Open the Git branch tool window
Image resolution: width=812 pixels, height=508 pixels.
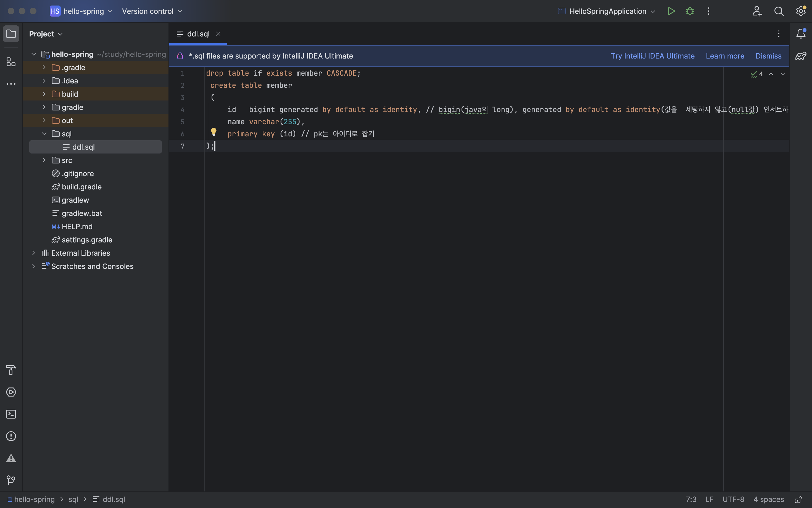11,480
